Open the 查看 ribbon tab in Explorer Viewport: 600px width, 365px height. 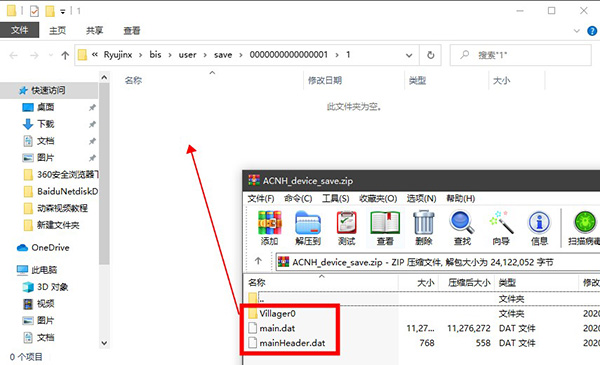click(132, 31)
